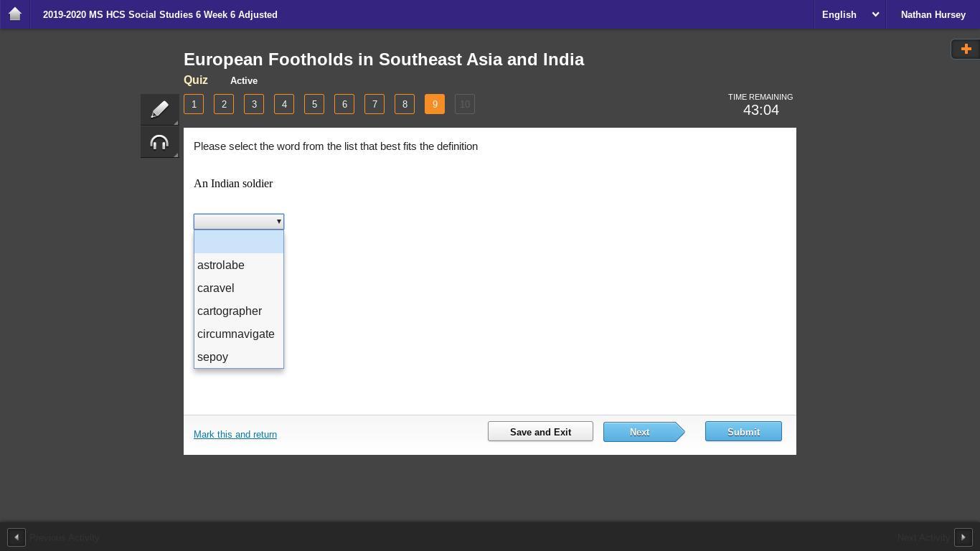Jump to question 4
This screenshot has height=551, width=980.
(x=284, y=104)
